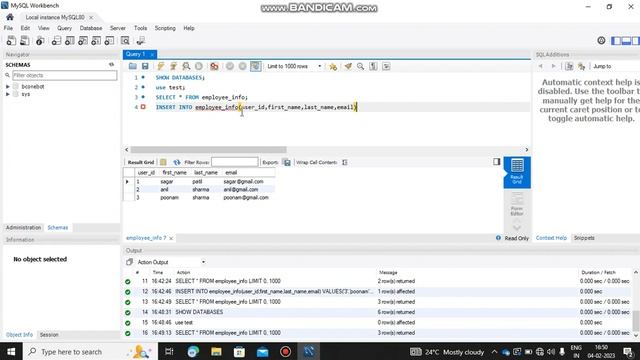Click the editor horizontal scrollbar
Viewport: 640px width, 360px height.
(x=209, y=150)
